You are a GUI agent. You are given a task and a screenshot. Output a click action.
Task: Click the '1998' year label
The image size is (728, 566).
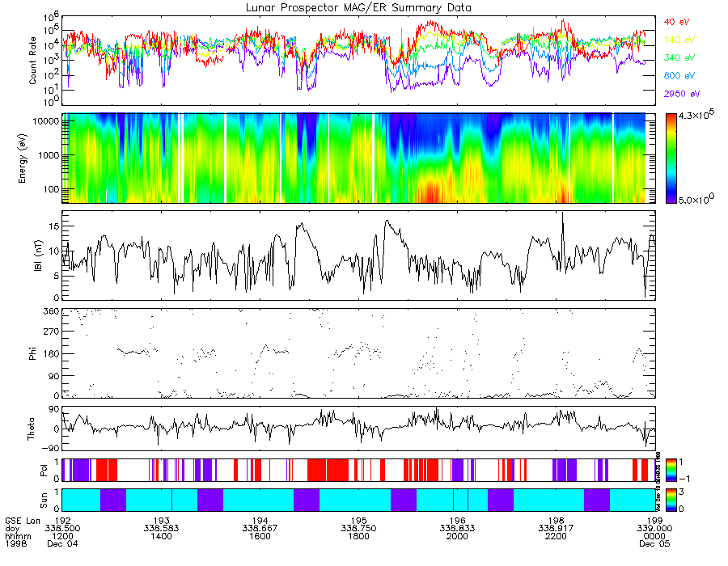(x=16, y=543)
